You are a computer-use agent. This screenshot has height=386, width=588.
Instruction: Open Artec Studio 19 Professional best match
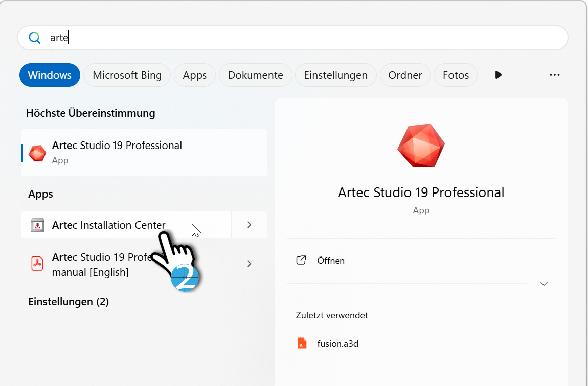pyautogui.click(x=144, y=153)
